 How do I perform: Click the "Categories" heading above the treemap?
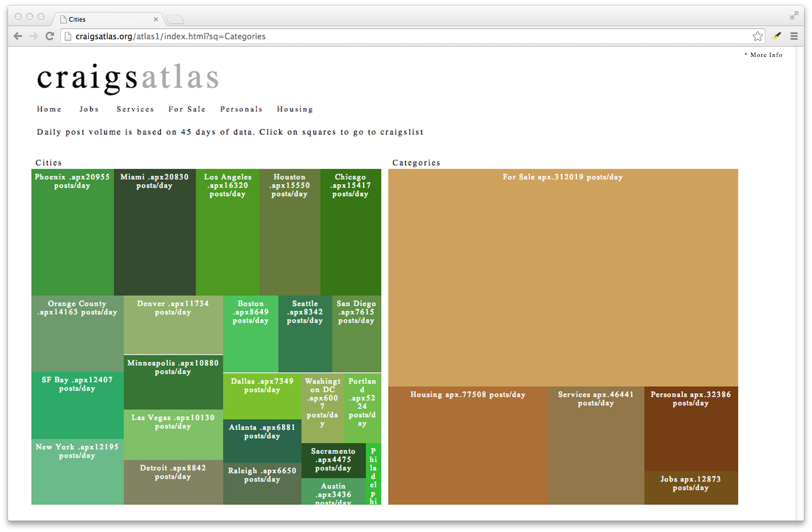pos(416,163)
